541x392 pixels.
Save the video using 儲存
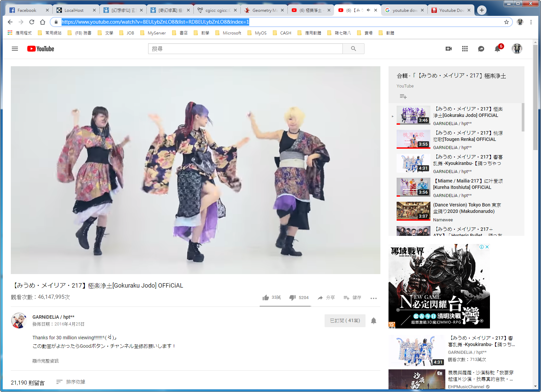(x=352, y=297)
